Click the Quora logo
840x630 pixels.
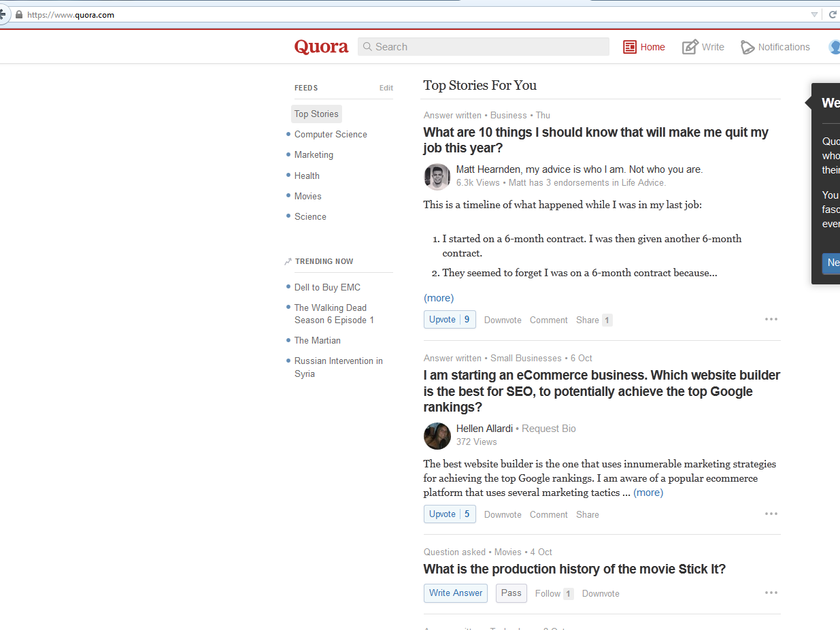(321, 47)
